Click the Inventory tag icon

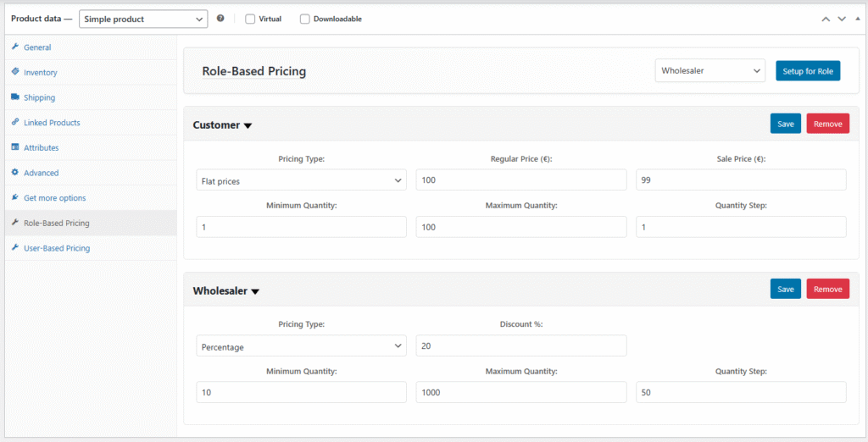point(15,72)
